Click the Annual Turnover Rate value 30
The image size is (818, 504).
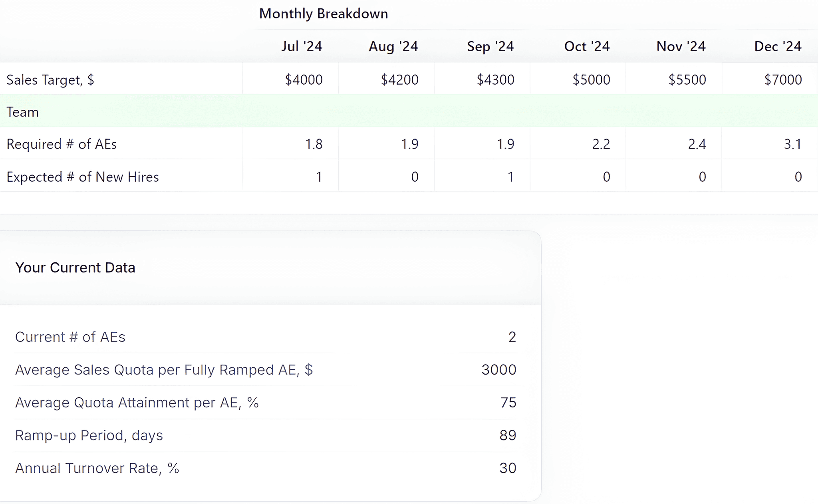coord(507,468)
